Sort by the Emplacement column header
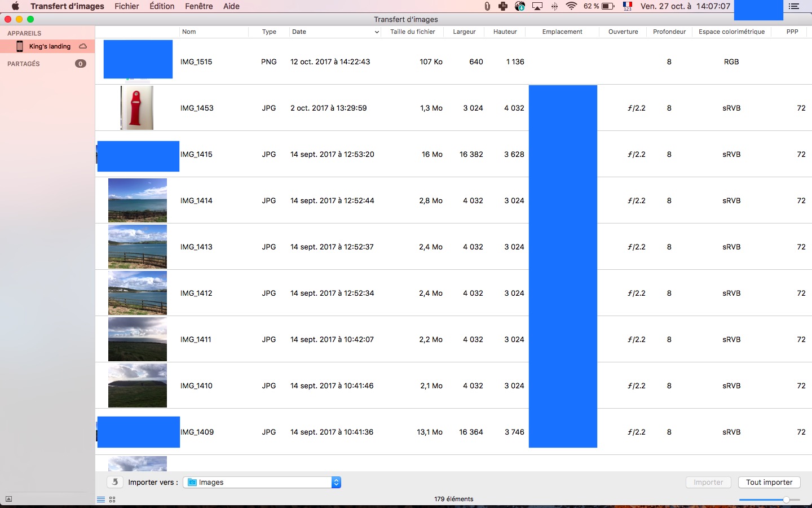This screenshot has height=508, width=812. click(x=562, y=32)
